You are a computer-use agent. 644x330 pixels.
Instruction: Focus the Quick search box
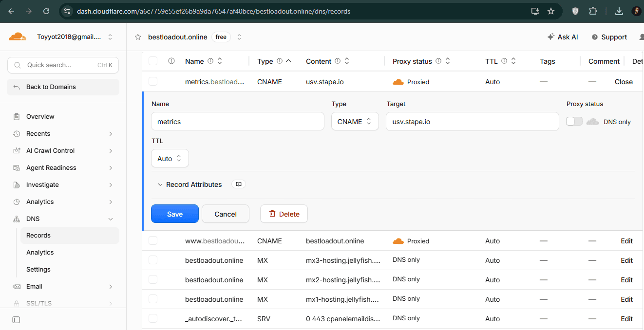(x=63, y=65)
